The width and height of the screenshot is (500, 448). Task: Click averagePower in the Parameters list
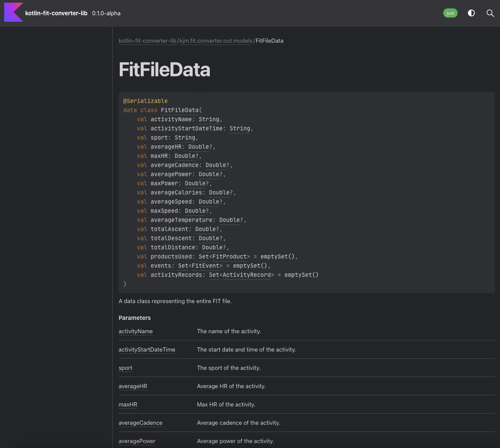137,441
